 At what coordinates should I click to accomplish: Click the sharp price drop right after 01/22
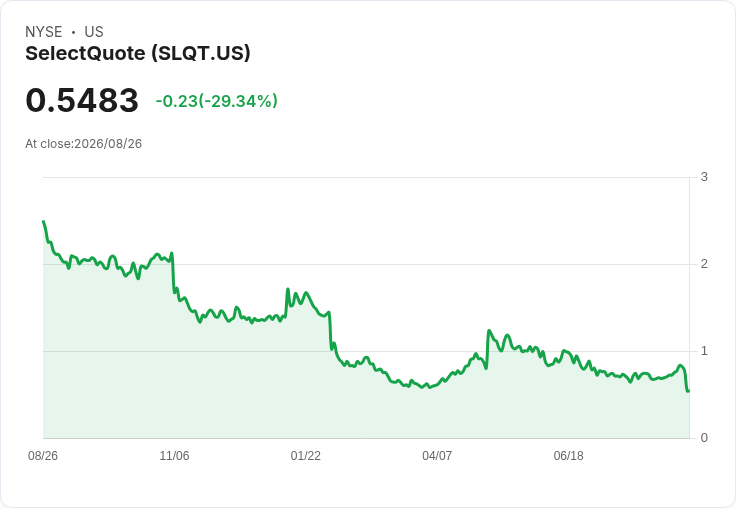tap(330, 331)
